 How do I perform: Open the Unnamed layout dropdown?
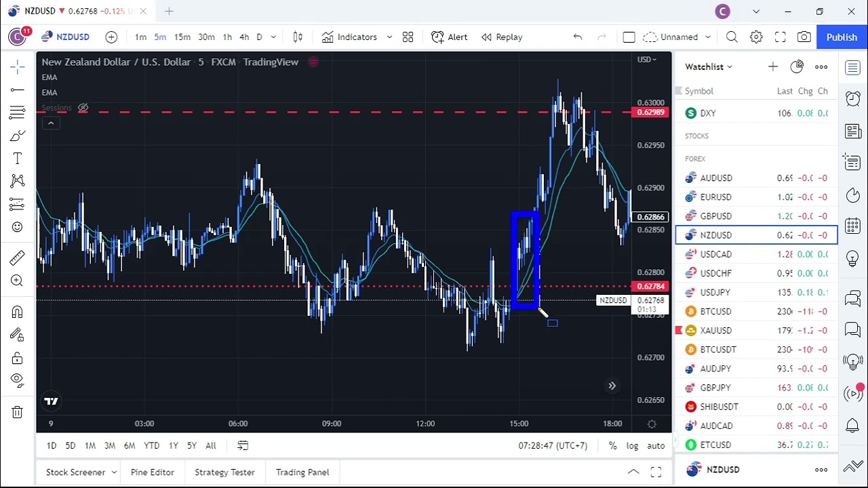click(677, 37)
